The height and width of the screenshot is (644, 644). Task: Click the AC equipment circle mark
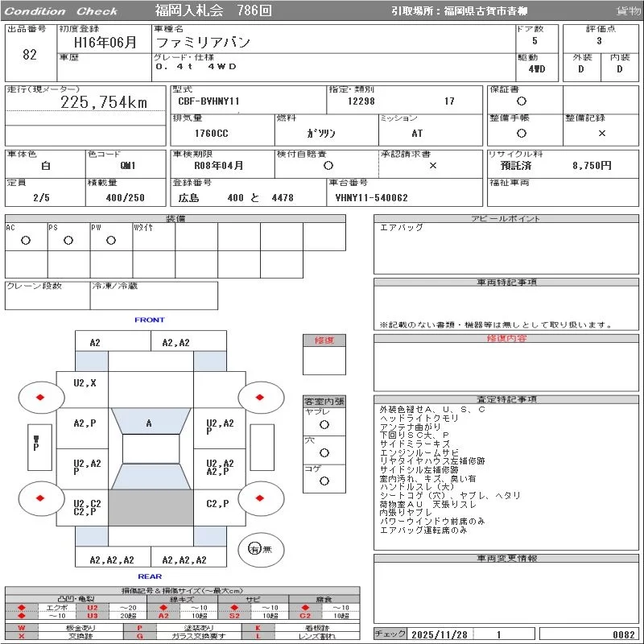[x=26, y=240]
